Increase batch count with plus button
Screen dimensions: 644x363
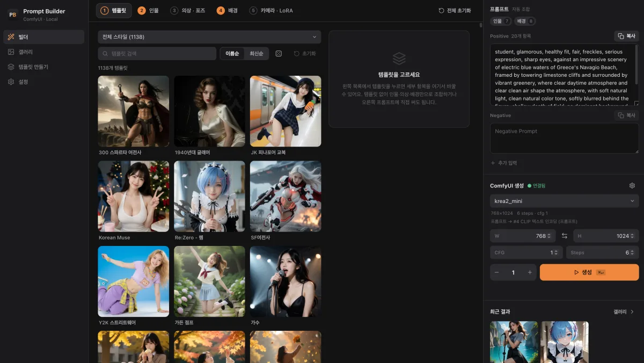pos(530,273)
